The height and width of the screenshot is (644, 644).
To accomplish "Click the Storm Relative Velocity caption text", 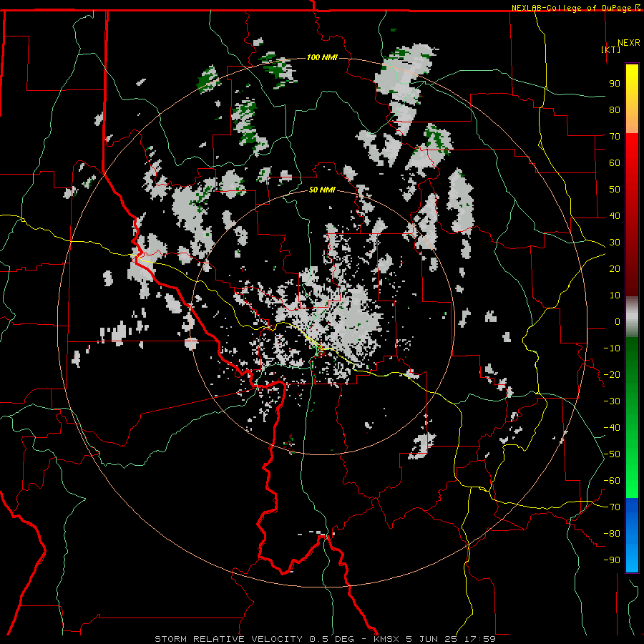I will (x=325, y=639).
